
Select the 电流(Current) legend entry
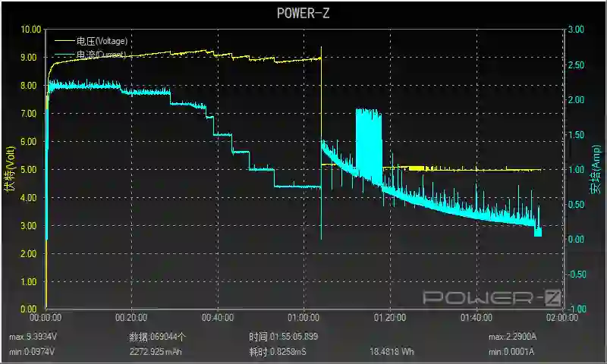(x=91, y=54)
